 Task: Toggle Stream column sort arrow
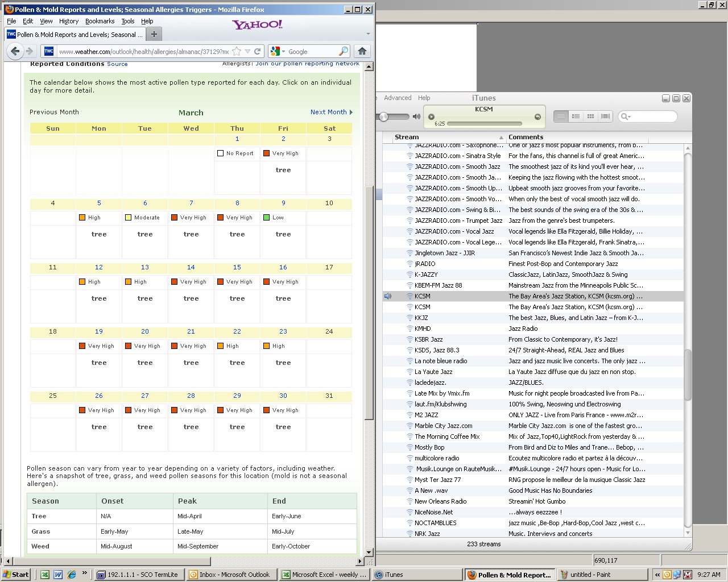point(501,138)
